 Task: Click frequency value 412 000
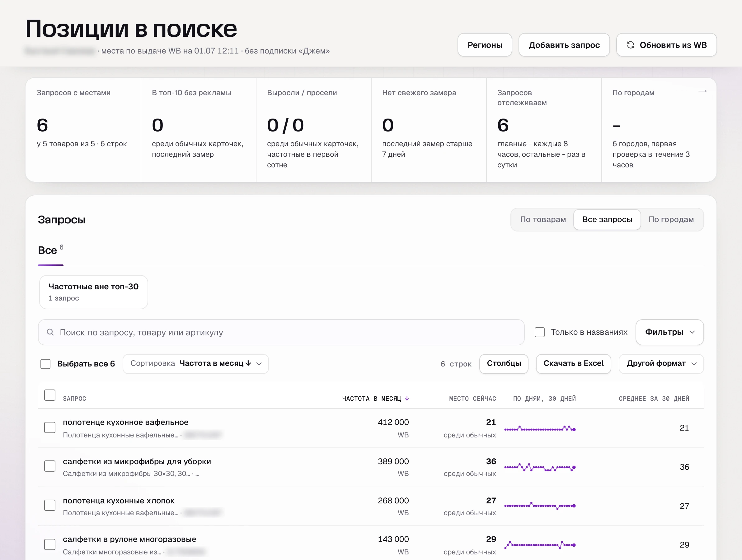393,422
